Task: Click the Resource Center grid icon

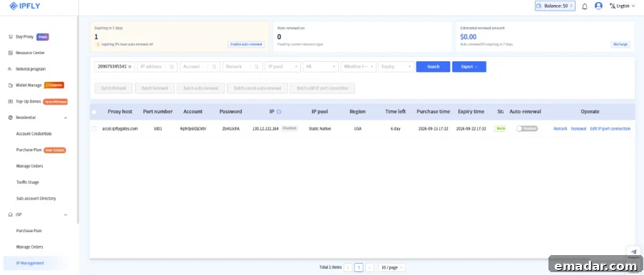Action: click(x=10, y=53)
